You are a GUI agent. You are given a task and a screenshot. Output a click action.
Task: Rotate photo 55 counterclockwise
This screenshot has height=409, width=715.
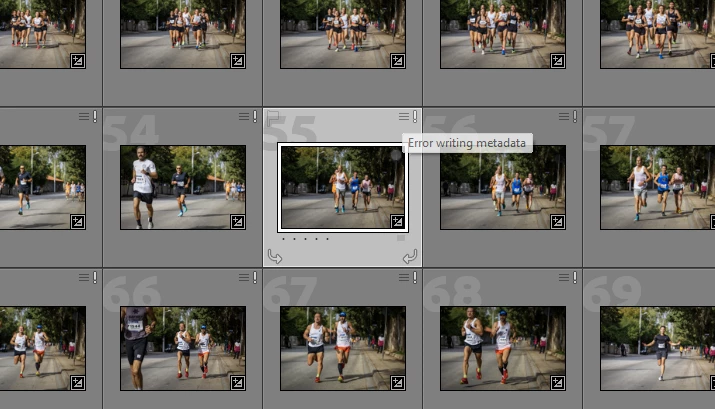(275, 257)
